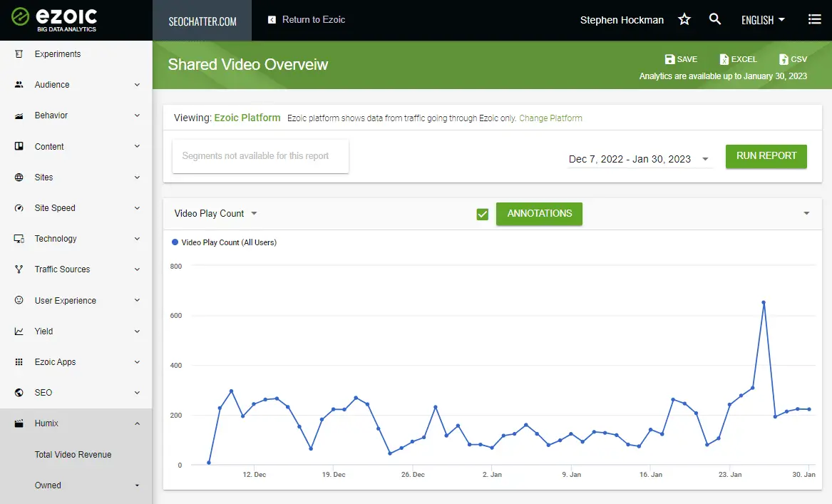The height and width of the screenshot is (504, 832).
Task: Expand the Audience menu chevron
Action: 137,85
